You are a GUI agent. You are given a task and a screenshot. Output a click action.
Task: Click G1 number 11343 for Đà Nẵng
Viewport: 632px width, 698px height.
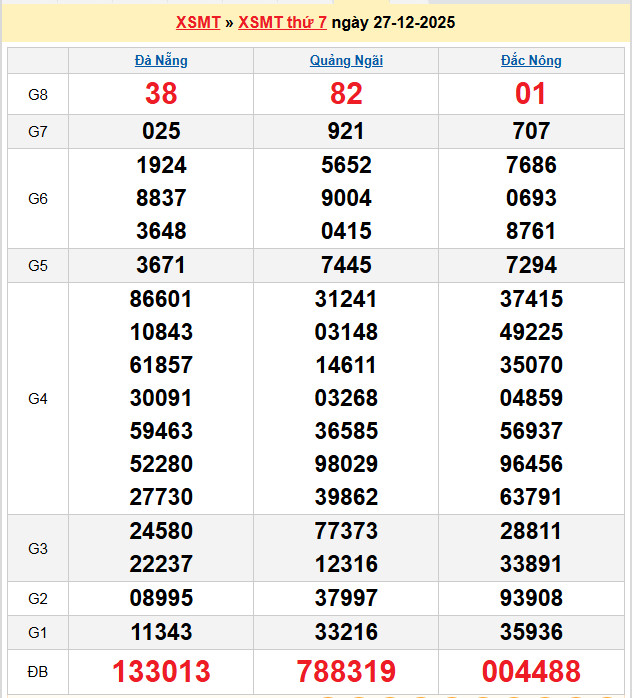161,632
